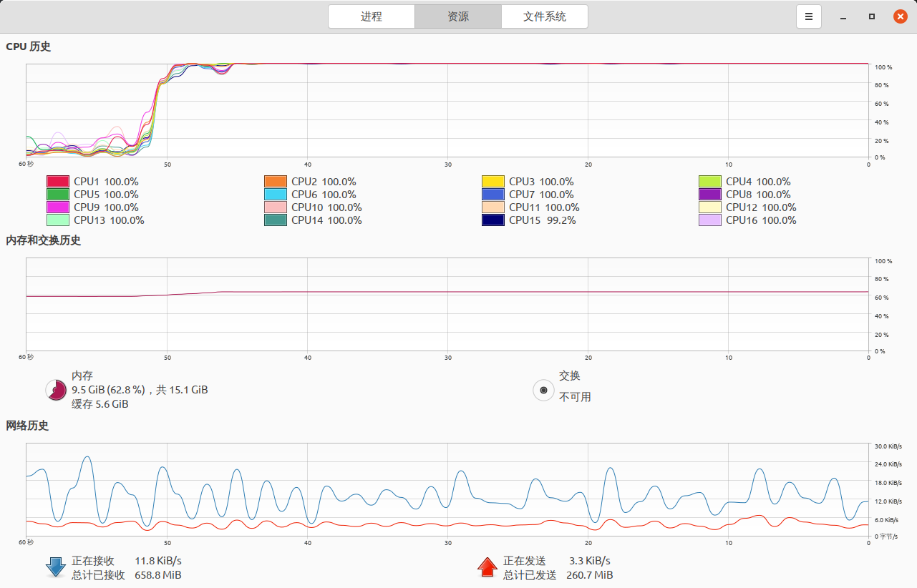Image resolution: width=917 pixels, height=588 pixels.
Task: Select the 资源 tab
Action: coord(458,16)
